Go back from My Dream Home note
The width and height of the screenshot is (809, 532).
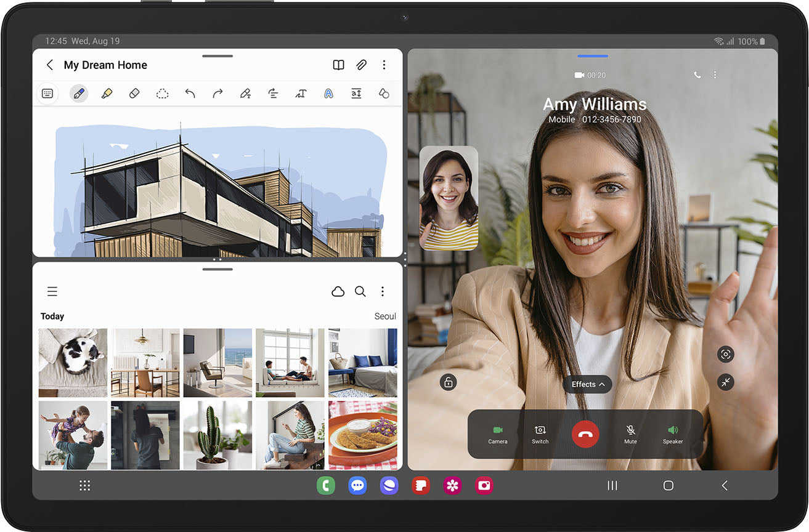[x=50, y=65]
